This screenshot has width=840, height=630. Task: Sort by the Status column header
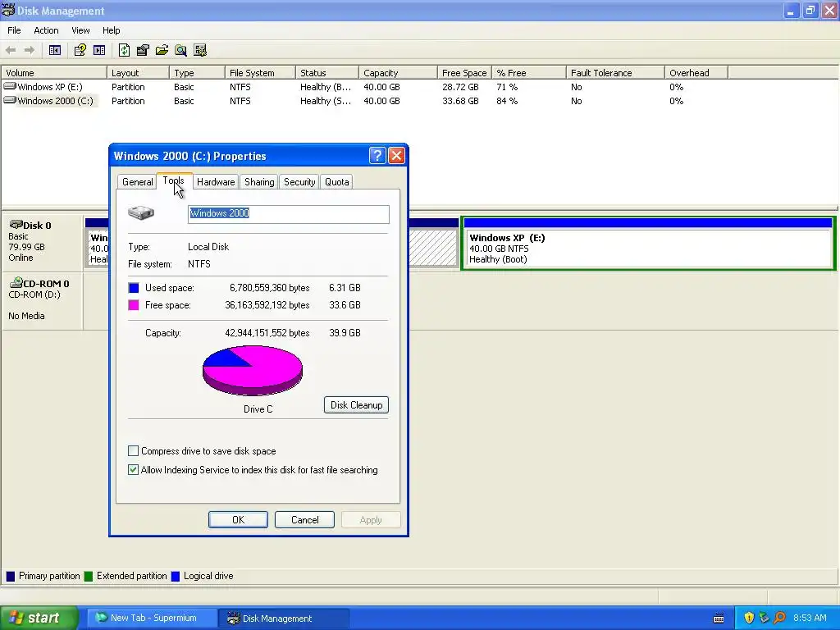click(x=326, y=73)
